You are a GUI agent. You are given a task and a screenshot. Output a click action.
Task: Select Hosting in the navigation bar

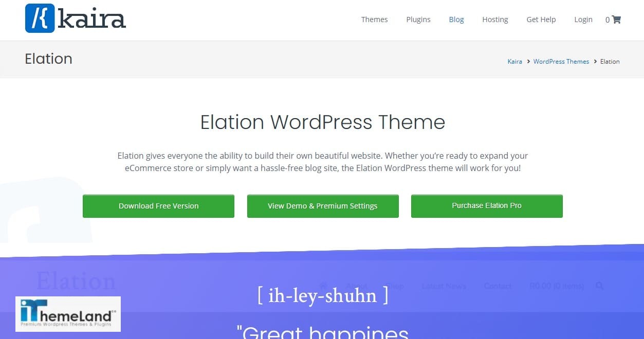point(495,20)
